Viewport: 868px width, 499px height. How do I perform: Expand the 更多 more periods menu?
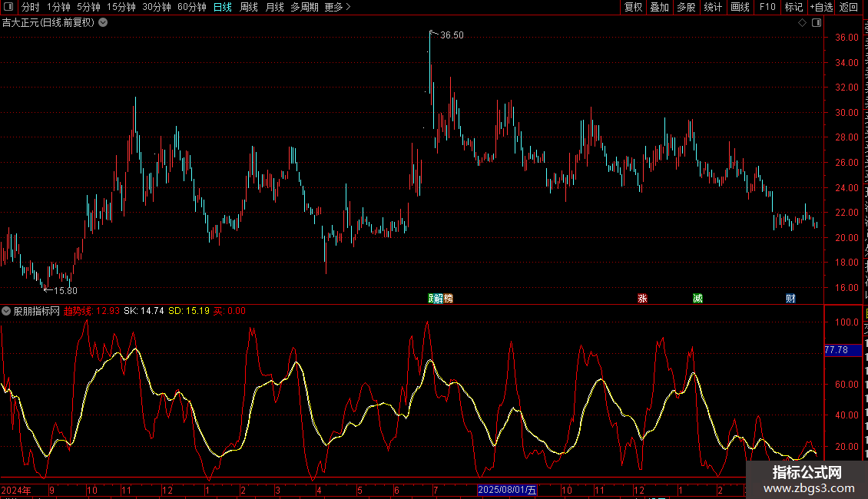(x=338, y=7)
